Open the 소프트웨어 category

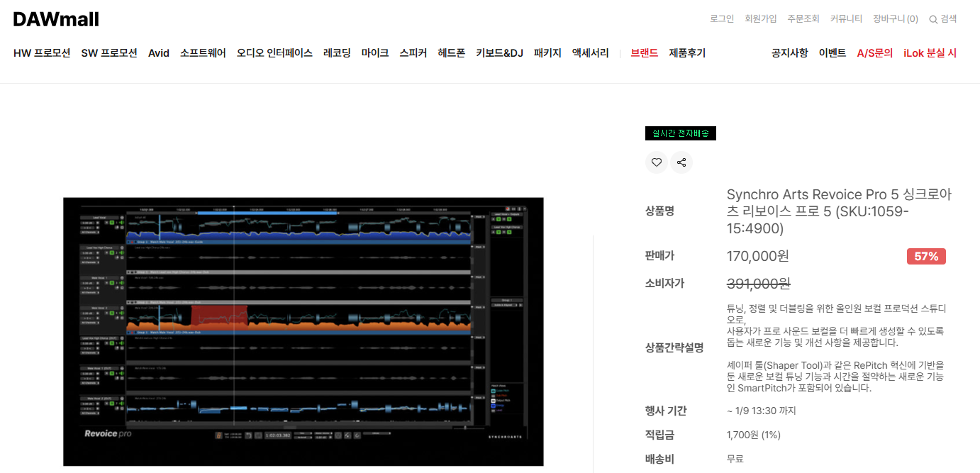pos(203,53)
